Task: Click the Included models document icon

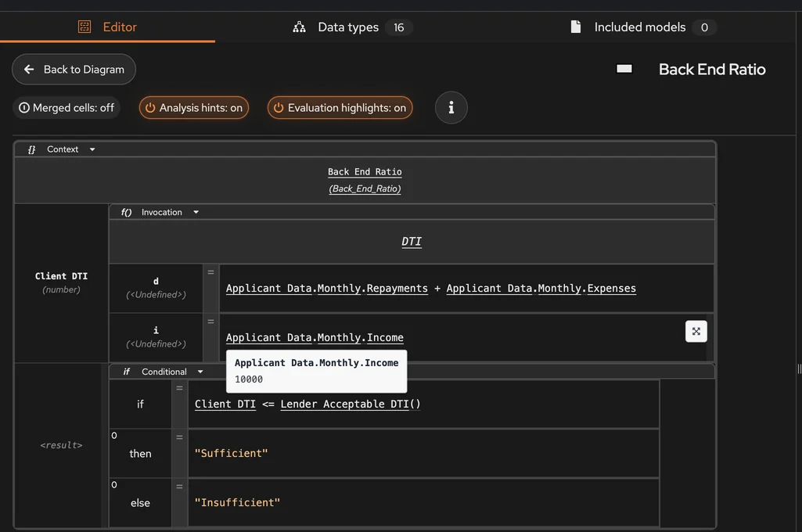Action: click(576, 27)
